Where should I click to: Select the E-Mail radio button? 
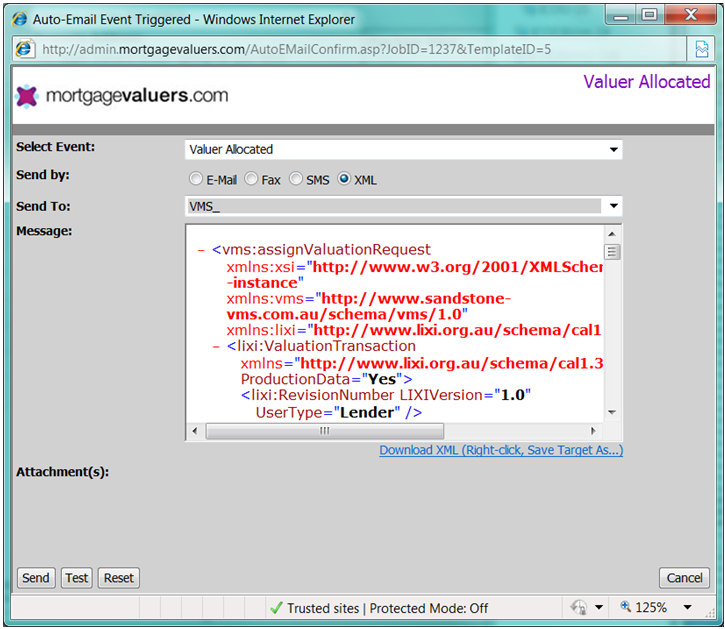point(196,179)
